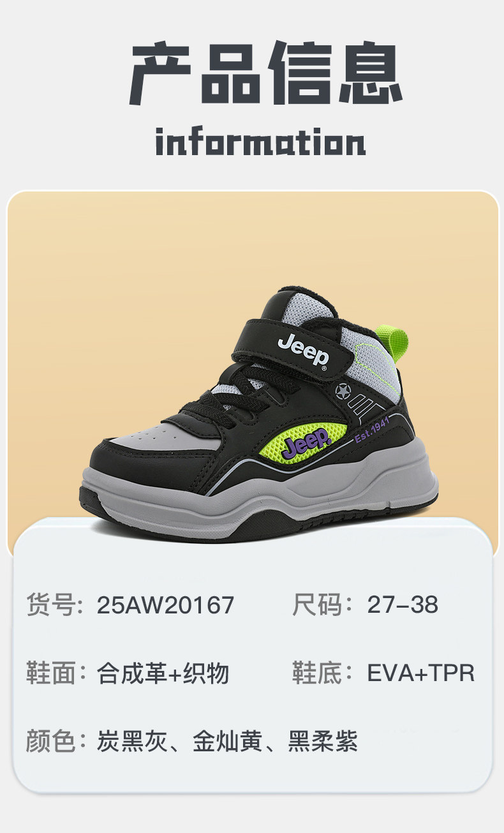Choose the 炭黑灰 color option
This screenshot has width=504, height=833.
click(131, 742)
